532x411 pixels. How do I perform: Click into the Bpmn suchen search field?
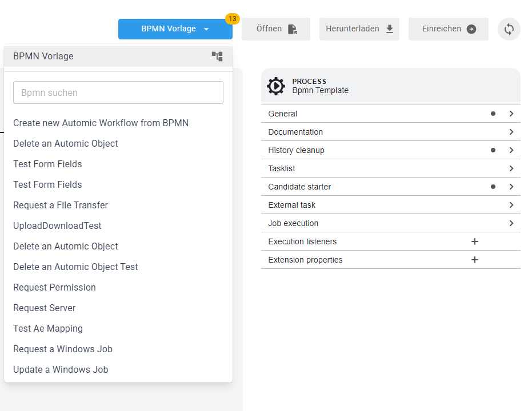[118, 92]
